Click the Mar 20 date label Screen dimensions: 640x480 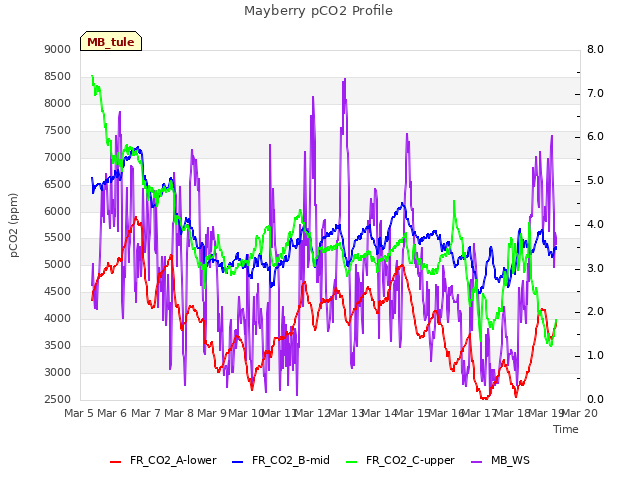[x=580, y=413]
